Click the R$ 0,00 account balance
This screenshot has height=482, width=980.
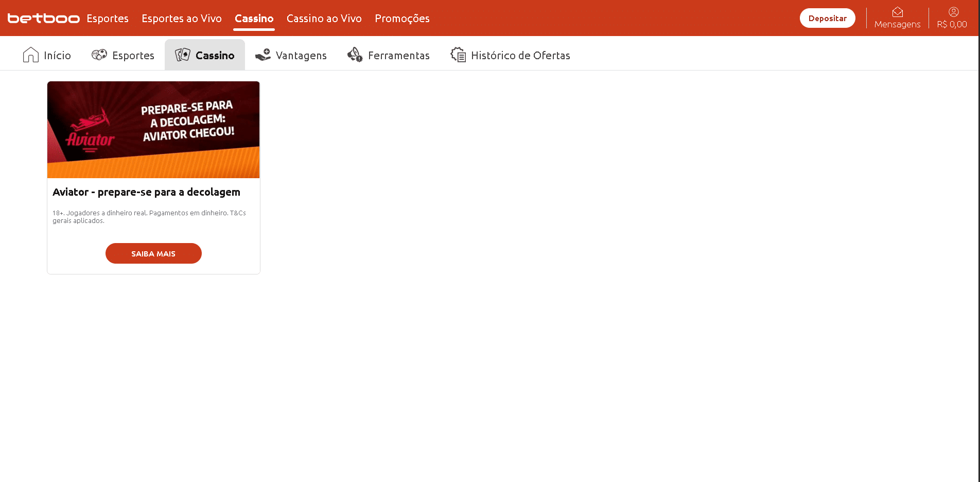coord(952,24)
